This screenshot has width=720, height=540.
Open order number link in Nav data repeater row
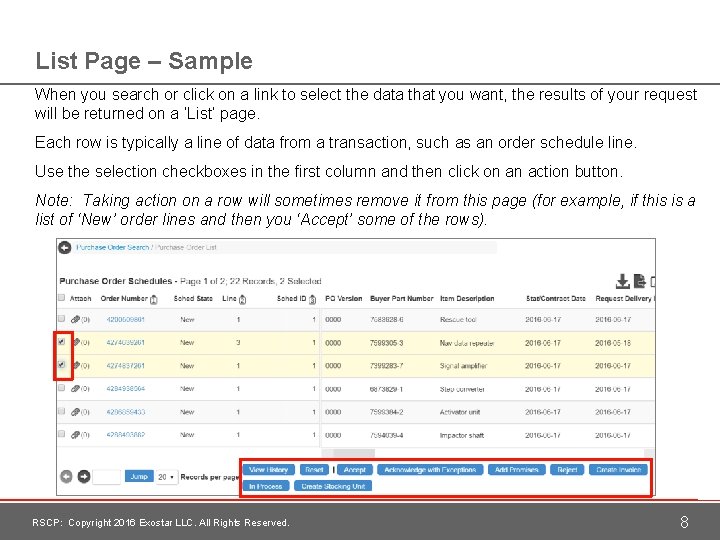pos(125,343)
